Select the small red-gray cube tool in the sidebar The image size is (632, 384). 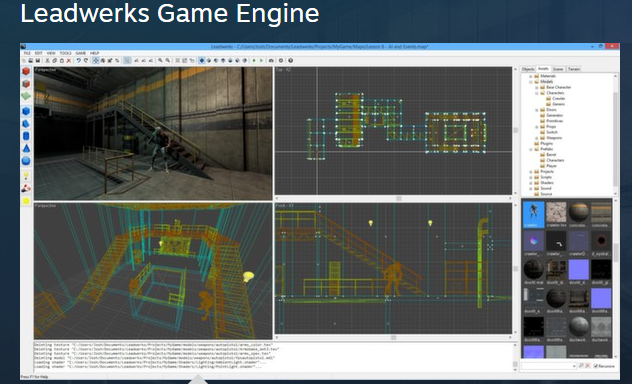[x=26, y=84]
